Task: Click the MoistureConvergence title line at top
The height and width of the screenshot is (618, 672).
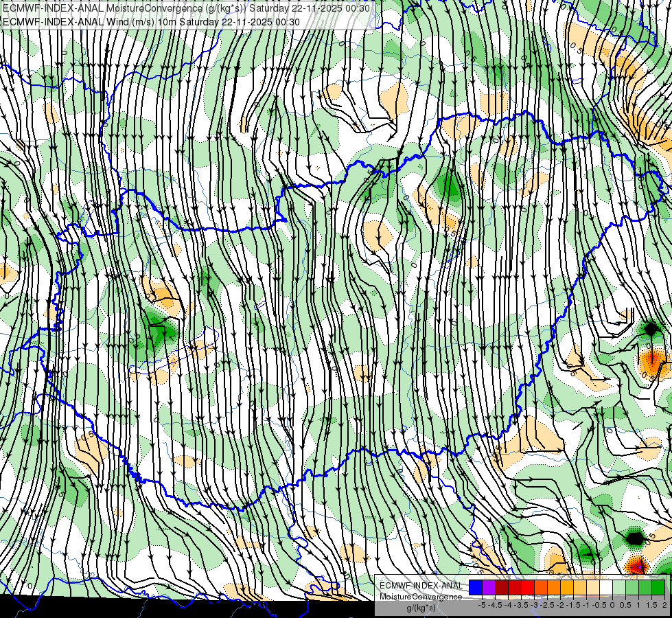Action: pos(187,8)
